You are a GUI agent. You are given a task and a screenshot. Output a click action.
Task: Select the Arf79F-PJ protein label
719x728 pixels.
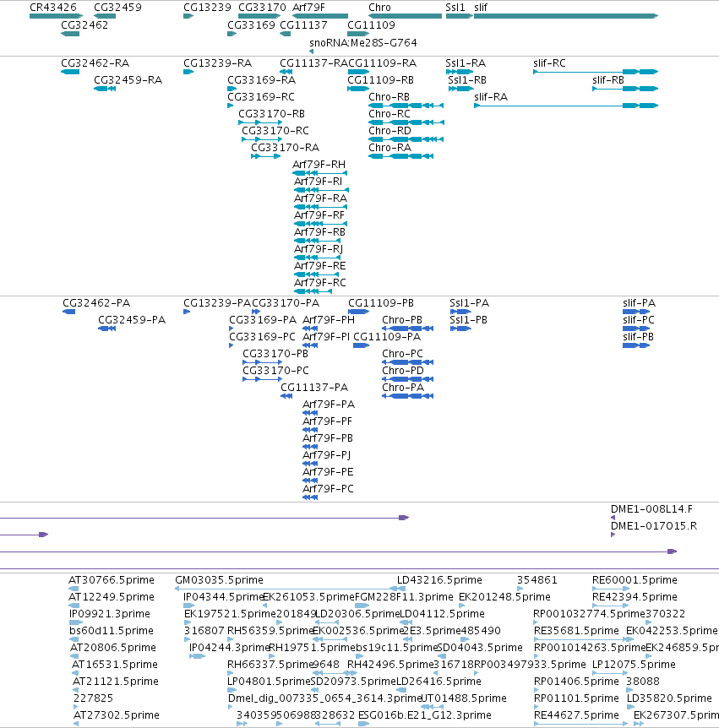(x=326, y=455)
